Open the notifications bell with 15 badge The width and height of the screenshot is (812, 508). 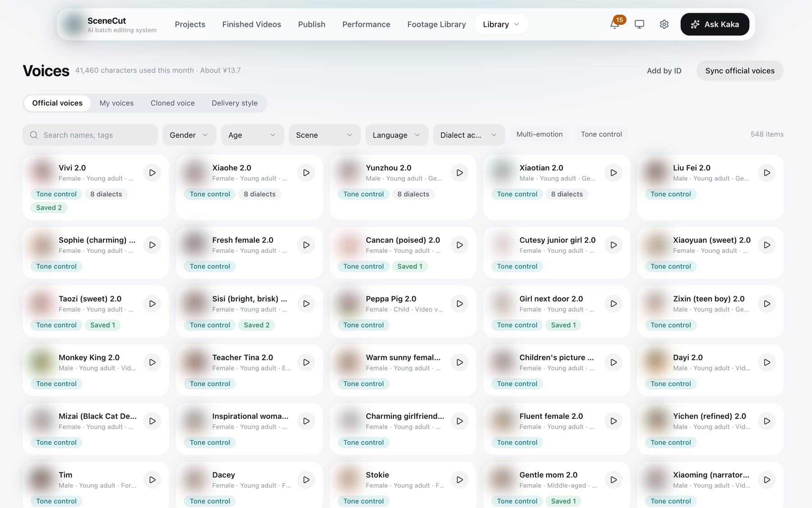point(614,24)
